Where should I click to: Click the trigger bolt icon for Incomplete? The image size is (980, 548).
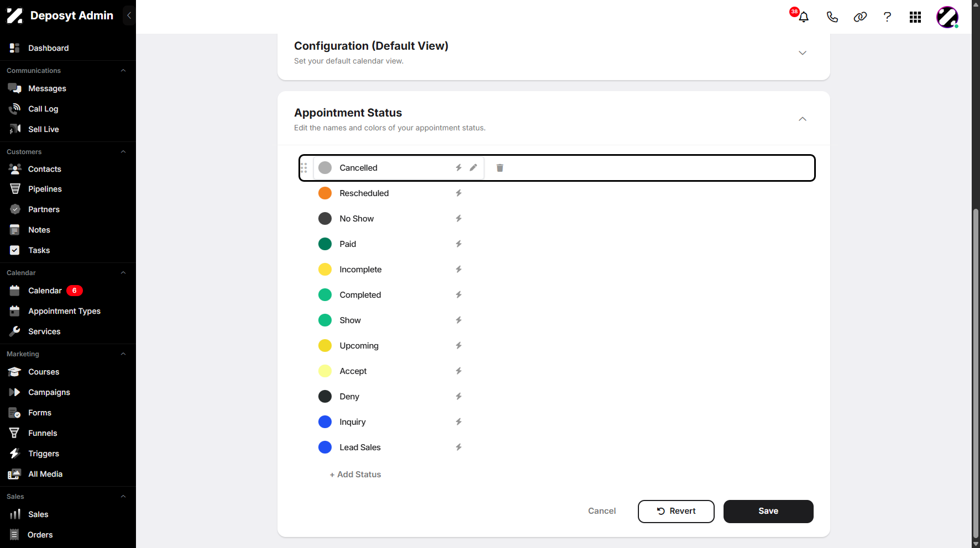pyautogui.click(x=458, y=269)
